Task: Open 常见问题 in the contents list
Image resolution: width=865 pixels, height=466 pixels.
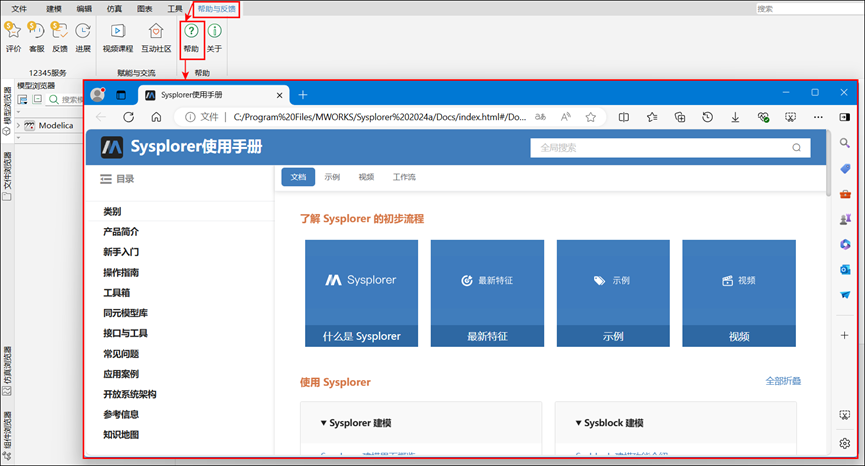Action: click(x=121, y=353)
